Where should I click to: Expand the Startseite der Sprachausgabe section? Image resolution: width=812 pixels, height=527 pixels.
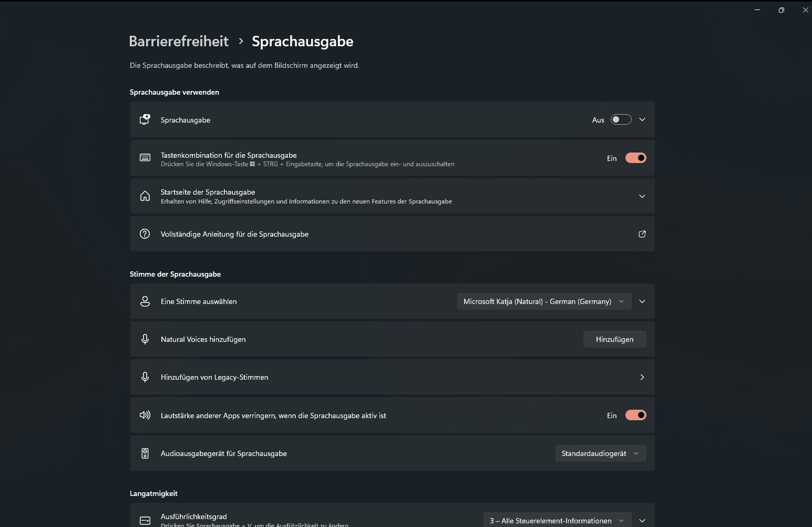click(x=642, y=196)
